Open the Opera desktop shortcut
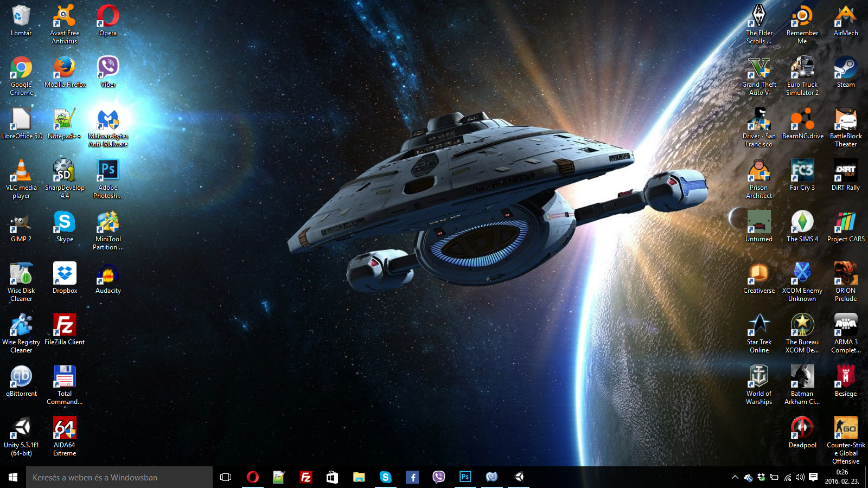The width and height of the screenshot is (868, 488). point(108,21)
